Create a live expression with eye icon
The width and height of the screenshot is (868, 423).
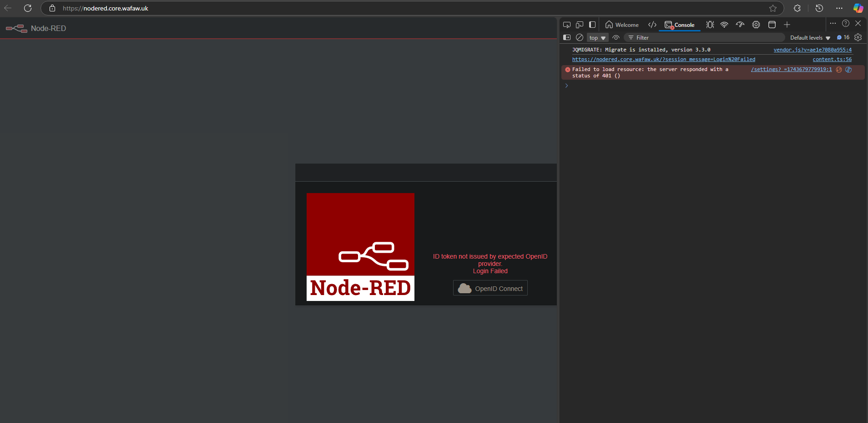(616, 37)
